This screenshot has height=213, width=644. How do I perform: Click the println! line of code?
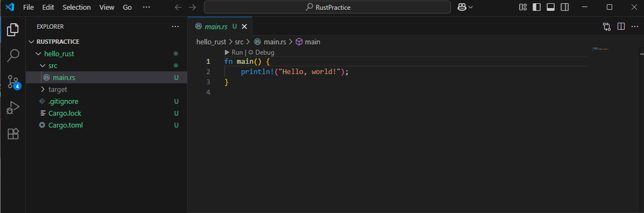pyautogui.click(x=294, y=72)
